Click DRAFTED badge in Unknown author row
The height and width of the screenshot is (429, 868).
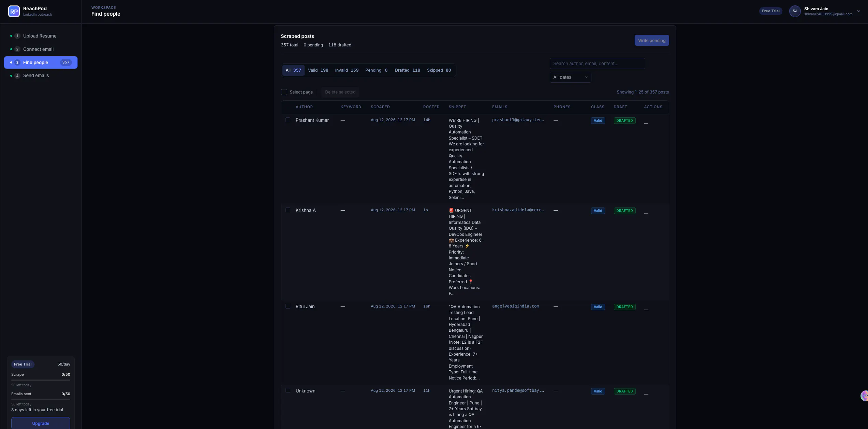point(624,391)
